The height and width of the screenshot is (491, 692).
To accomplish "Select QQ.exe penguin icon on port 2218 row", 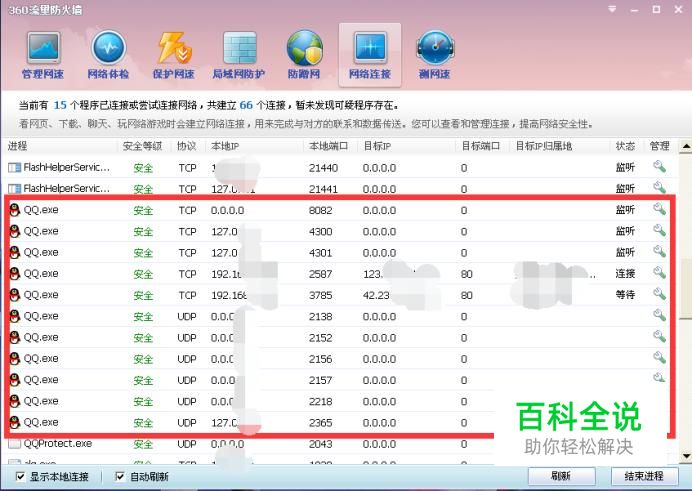I will click(15, 401).
